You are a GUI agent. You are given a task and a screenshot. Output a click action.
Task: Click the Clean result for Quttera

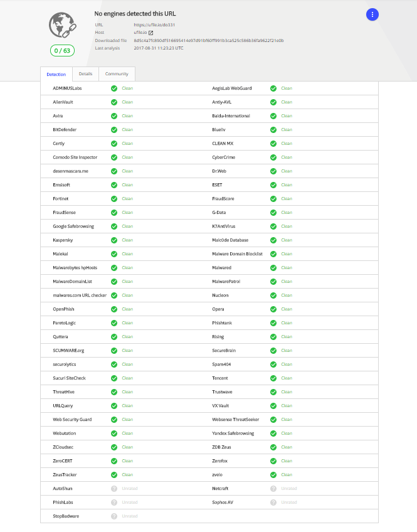tap(127, 337)
